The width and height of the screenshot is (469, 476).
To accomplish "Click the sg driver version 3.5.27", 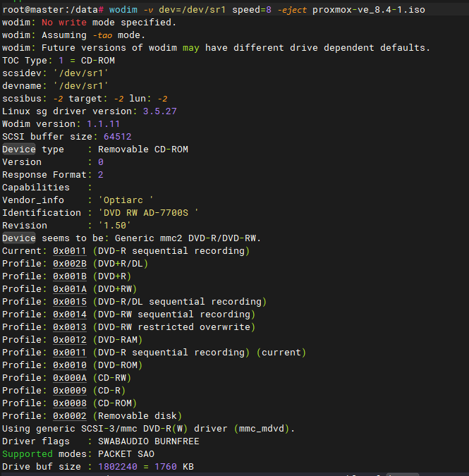I will coord(159,111).
